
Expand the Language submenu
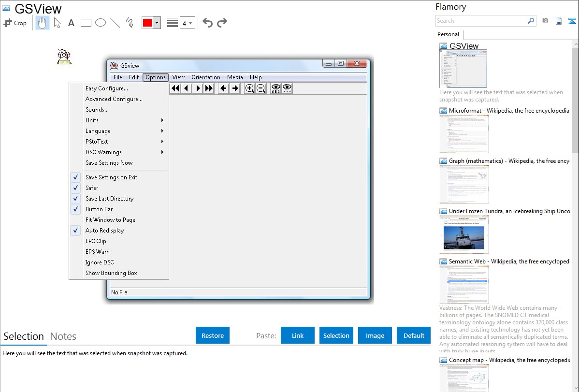click(119, 131)
